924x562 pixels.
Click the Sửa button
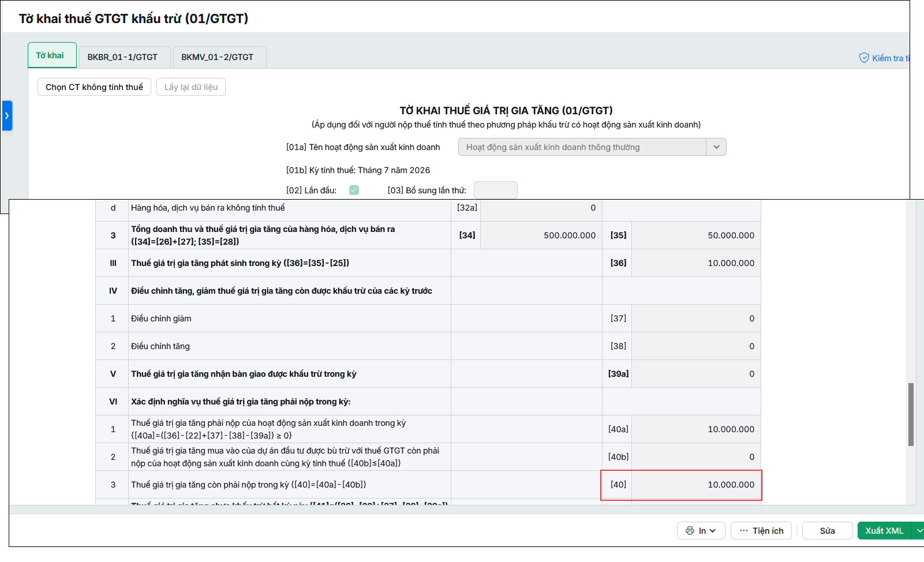coord(828,531)
